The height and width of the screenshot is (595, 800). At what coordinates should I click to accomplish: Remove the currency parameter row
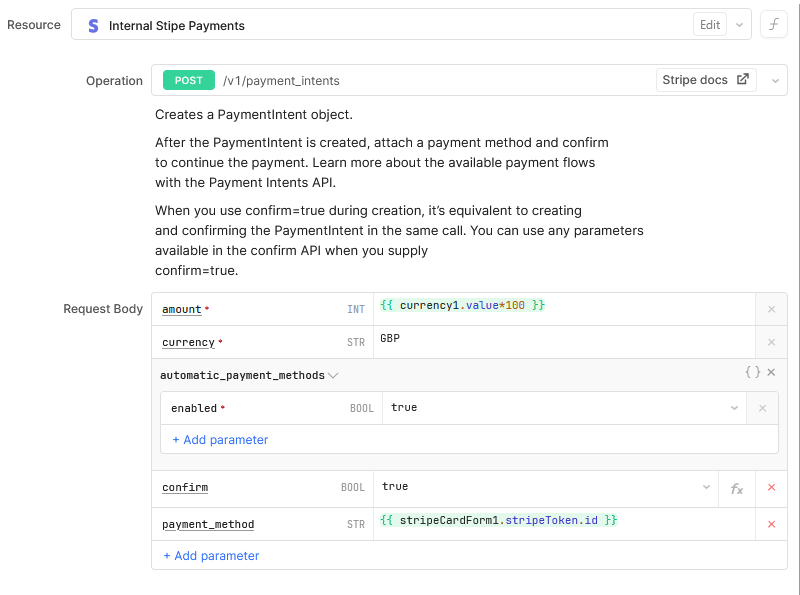[771, 342]
